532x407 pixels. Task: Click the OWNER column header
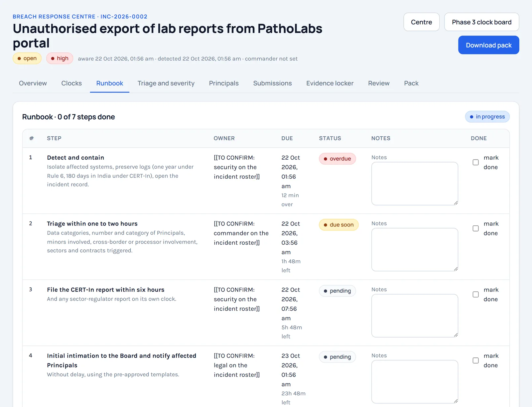[224, 138]
